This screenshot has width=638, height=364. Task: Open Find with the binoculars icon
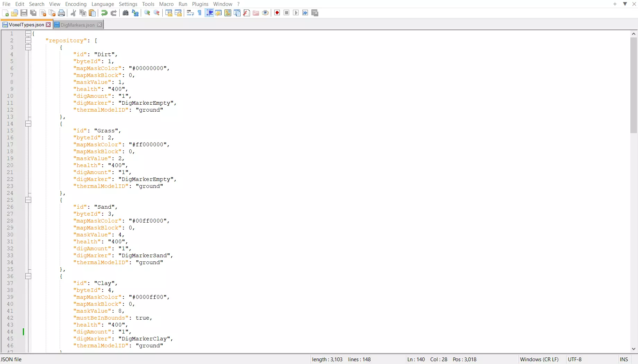pyautogui.click(x=126, y=13)
